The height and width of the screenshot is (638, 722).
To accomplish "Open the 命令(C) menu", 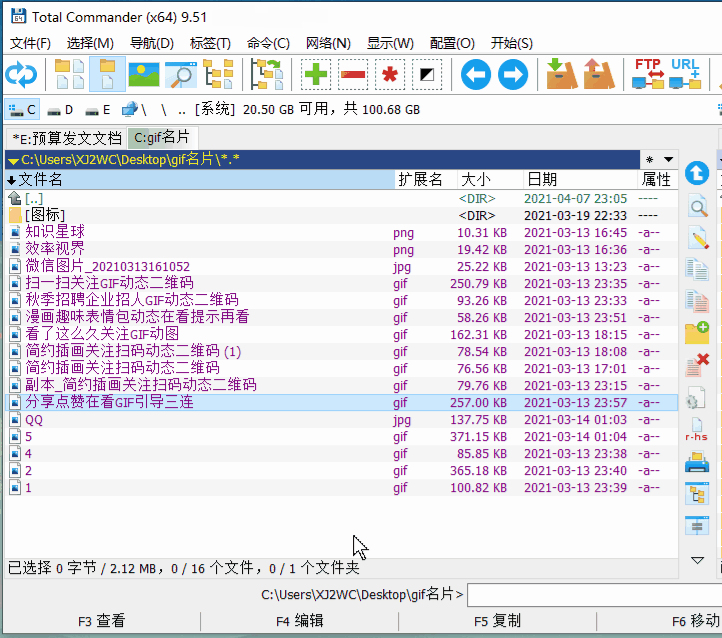I will tap(268, 43).
